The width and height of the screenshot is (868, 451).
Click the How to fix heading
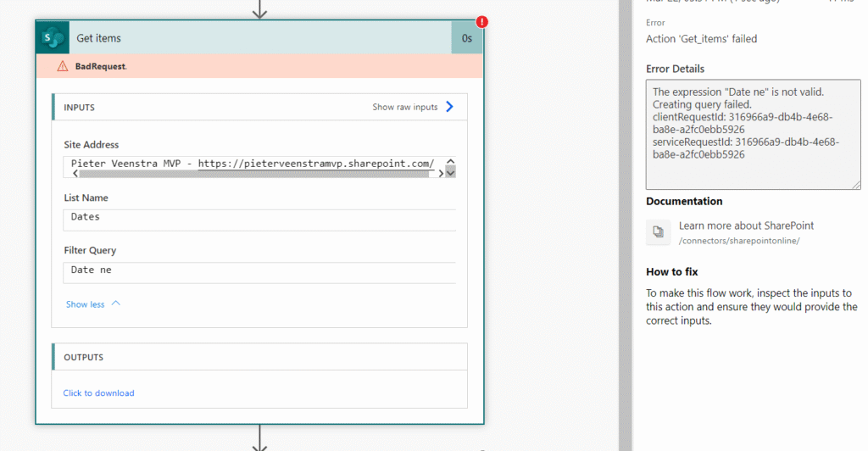672,272
